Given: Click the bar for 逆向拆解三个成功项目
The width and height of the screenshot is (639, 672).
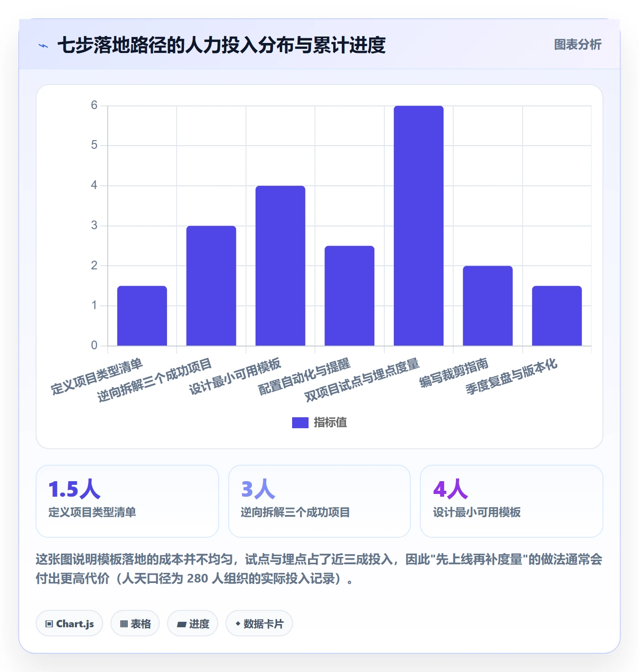Looking at the screenshot, I should tap(211, 286).
